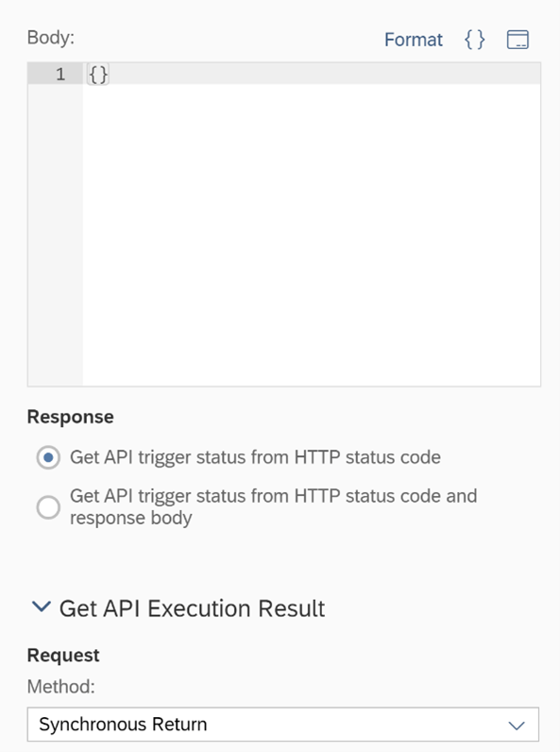
Task: Click the Body: label
Action: (x=51, y=38)
